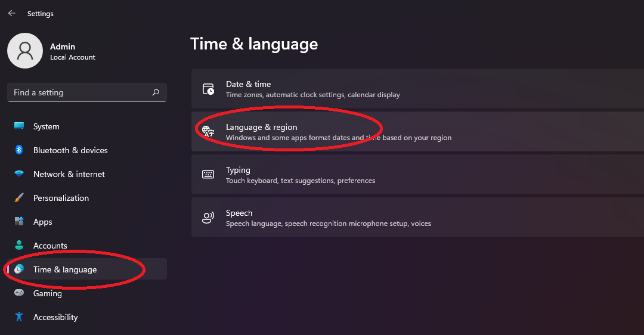The width and height of the screenshot is (644, 335).
Task: Click the Language & region globe icon
Action: click(x=208, y=131)
